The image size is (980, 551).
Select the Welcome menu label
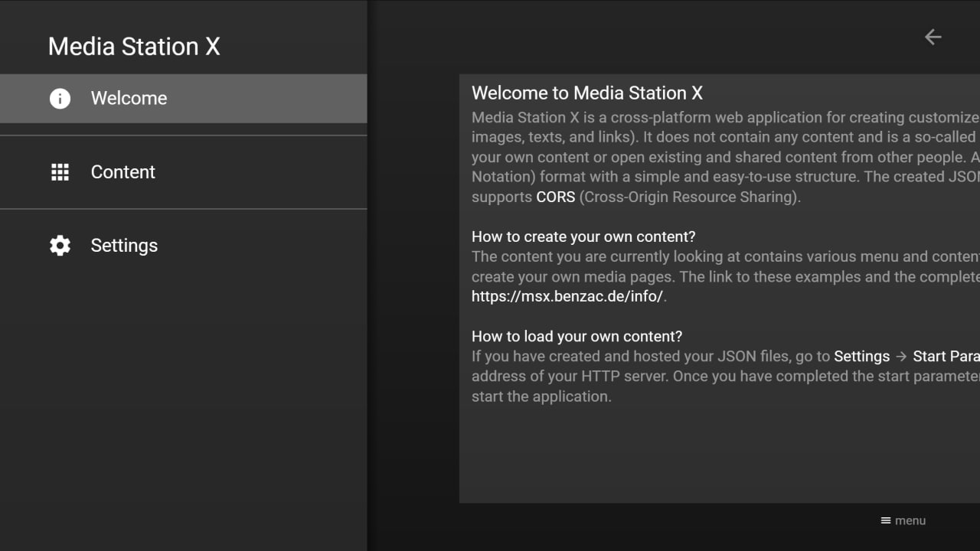click(129, 99)
